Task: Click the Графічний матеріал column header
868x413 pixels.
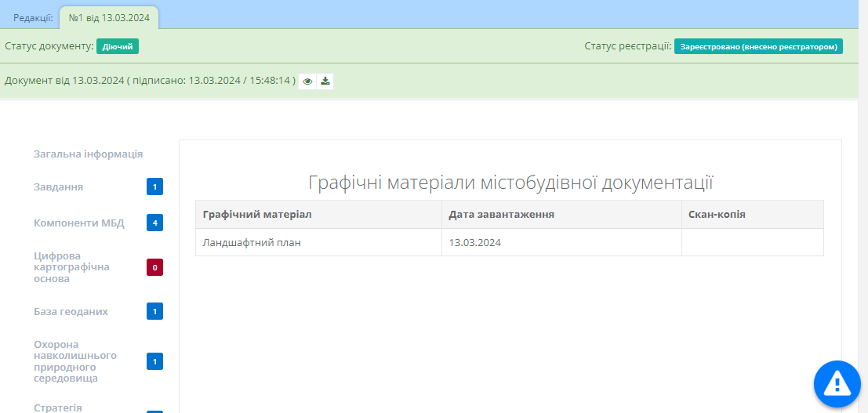Action: (x=257, y=215)
